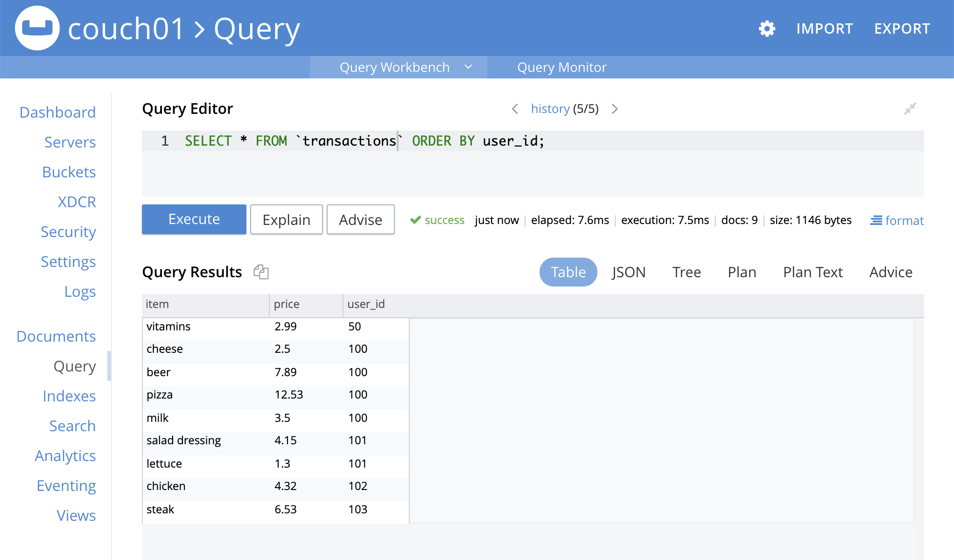Click the copy results icon
The image size is (954, 560).
tap(261, 272)
